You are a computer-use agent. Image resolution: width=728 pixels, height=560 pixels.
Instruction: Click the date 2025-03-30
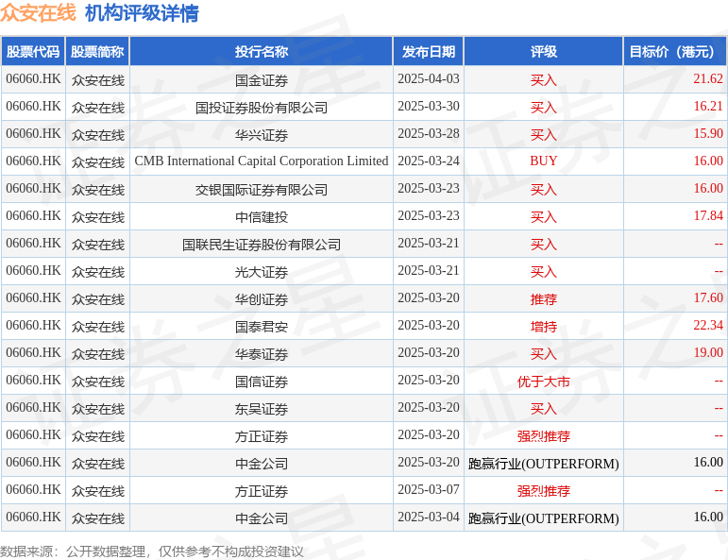pyautogui.click(x=429, y=106)
